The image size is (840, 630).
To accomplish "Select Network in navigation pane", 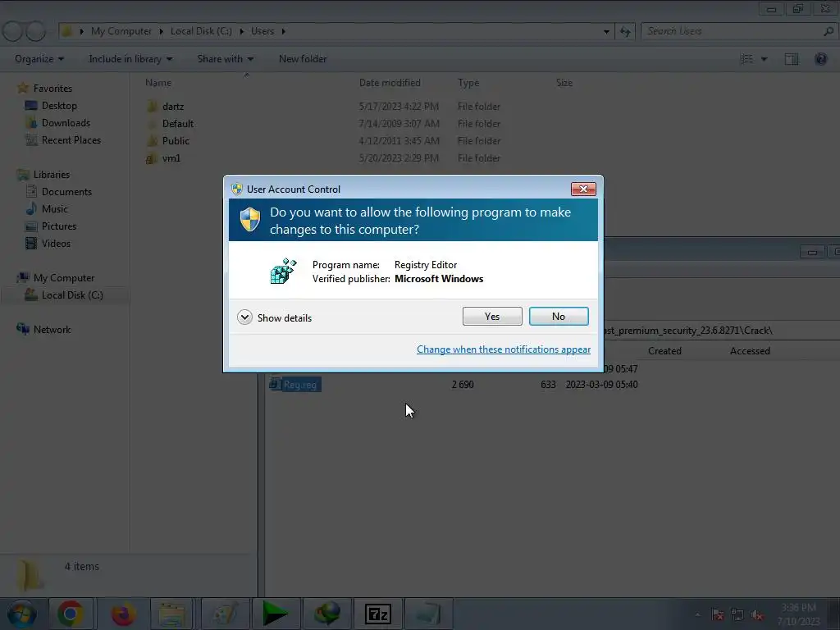I will point(52,329).
